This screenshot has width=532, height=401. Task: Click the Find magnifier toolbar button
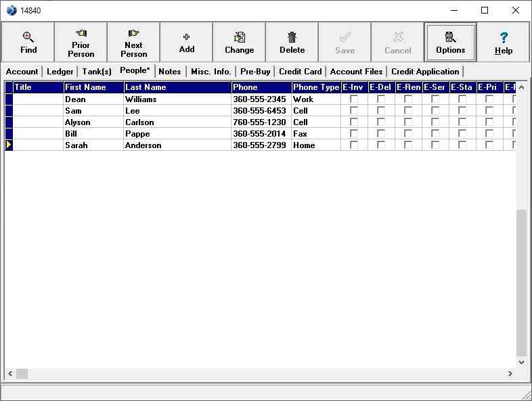[x=28, y=43]
